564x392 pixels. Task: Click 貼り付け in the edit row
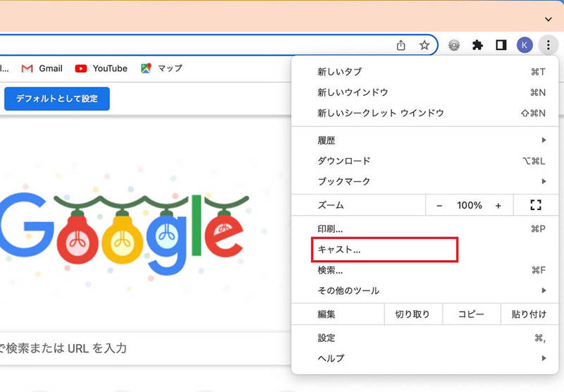[x=529, y=314]
